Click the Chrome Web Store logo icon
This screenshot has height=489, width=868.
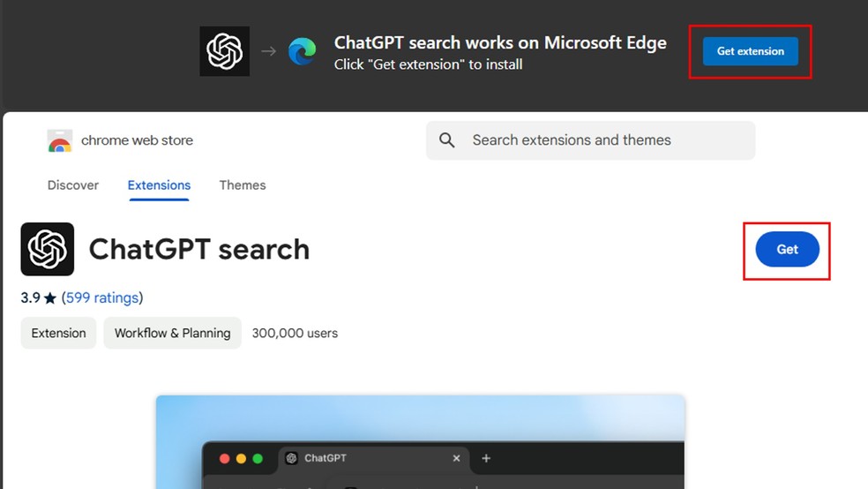[x=60, y=140]
